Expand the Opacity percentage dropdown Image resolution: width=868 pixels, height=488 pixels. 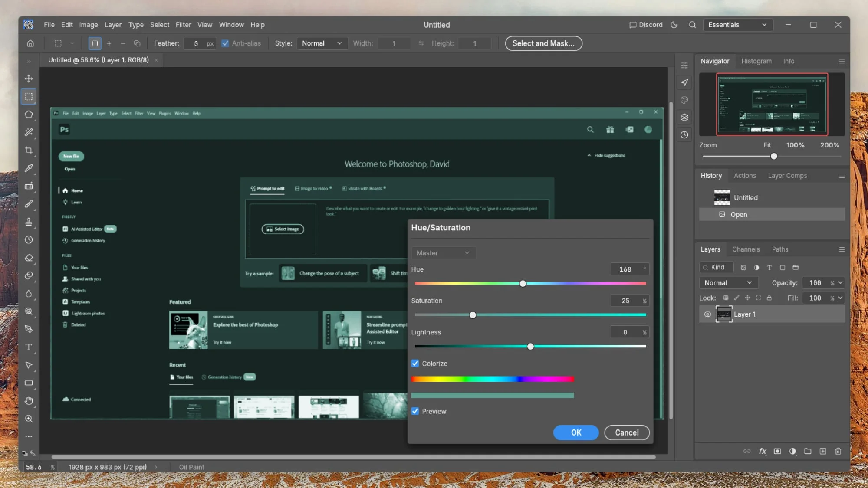(x=840, y=283)
